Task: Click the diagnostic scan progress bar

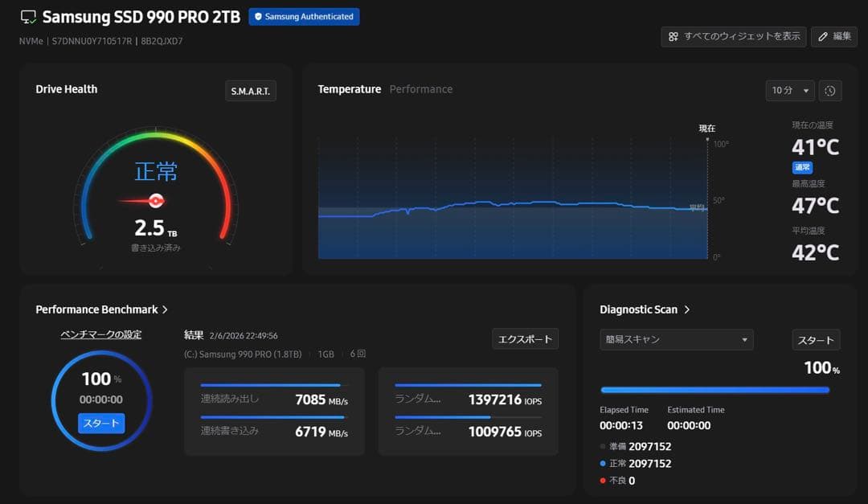Action: 714,390
